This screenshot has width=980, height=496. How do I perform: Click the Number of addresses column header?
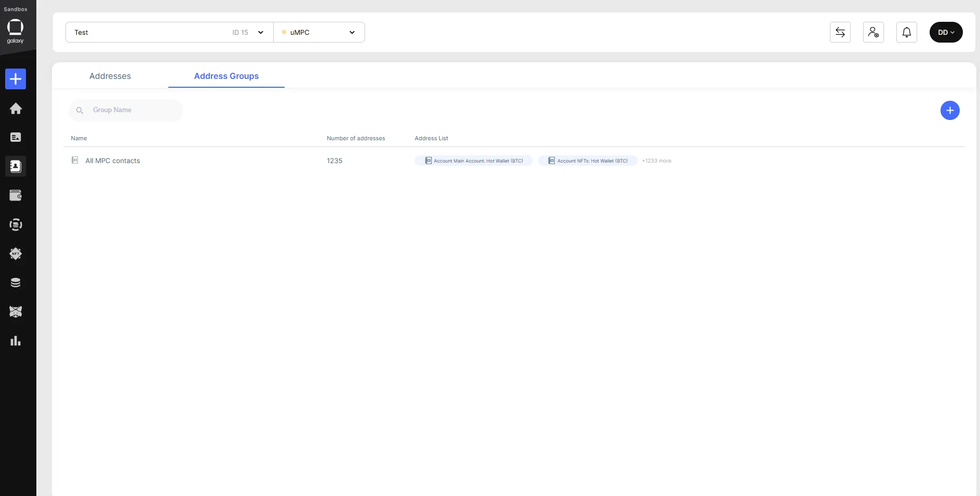pos(356,138)
